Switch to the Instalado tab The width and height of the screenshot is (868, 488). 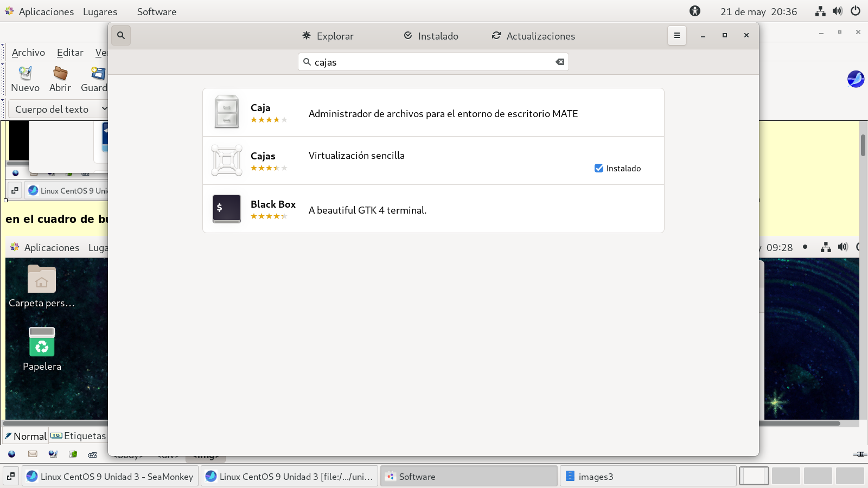431,36
